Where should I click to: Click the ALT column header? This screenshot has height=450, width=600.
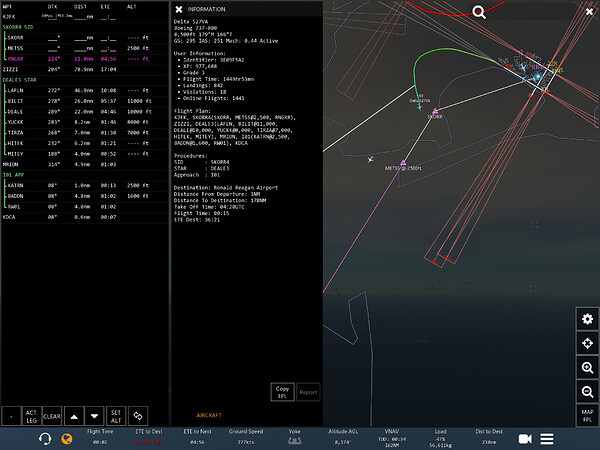(x=132, y=7)
